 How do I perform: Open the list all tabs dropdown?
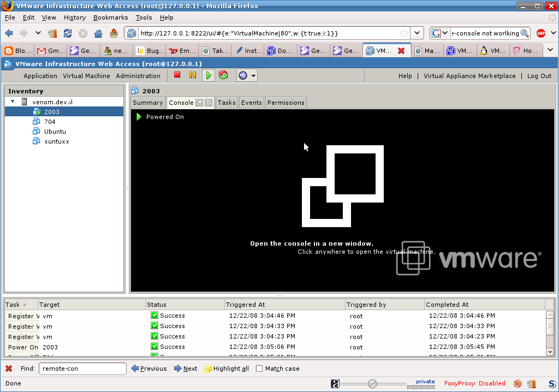pyautogui.click(x=550, y=50)
